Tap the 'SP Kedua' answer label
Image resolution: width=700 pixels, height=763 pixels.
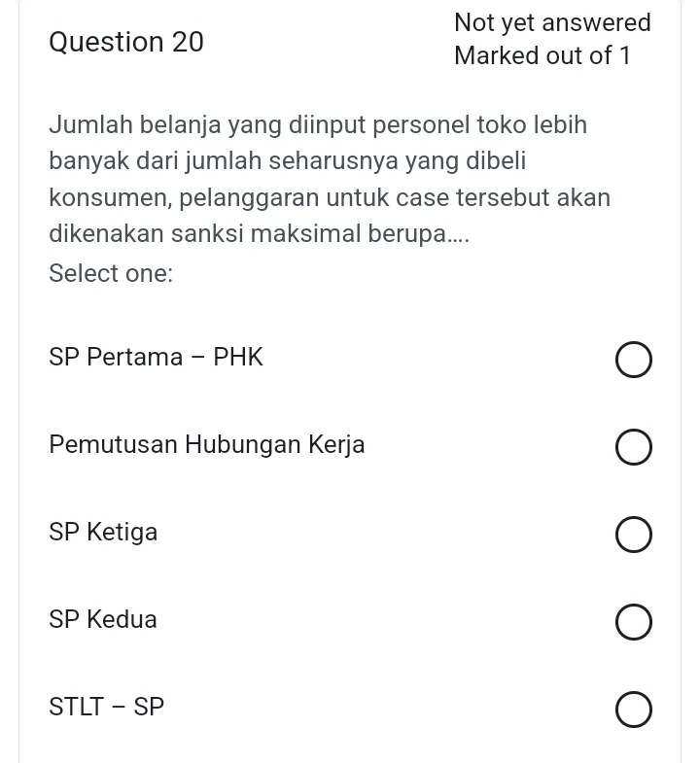point(103,620)
